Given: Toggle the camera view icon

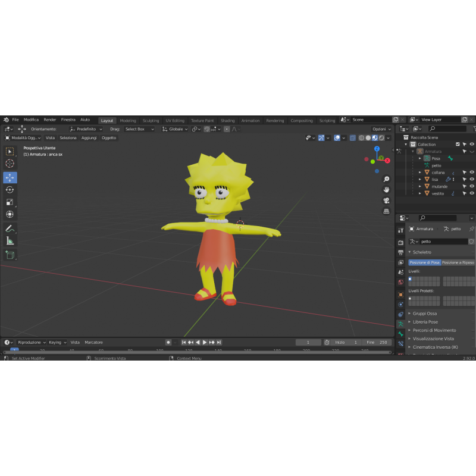Looking at the screenshot, I should coord(386,201).
